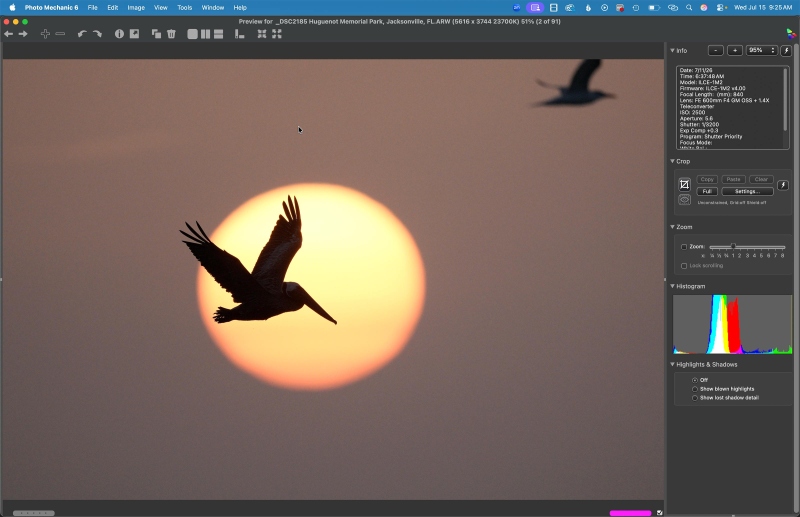Toggle the thumbnail strip position icon

coord(239,34)
